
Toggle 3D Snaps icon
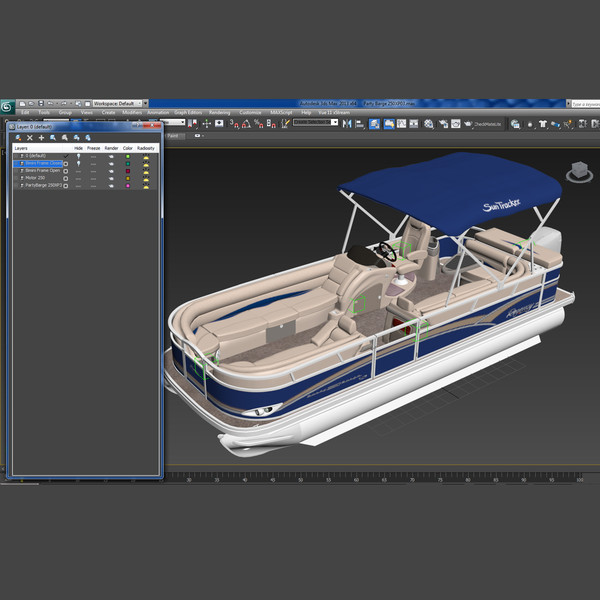234,123
